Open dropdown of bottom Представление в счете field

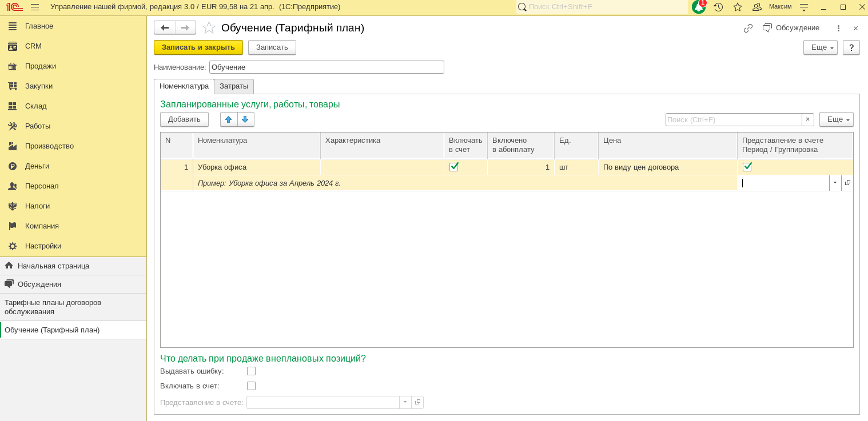(x=405, y=402)
